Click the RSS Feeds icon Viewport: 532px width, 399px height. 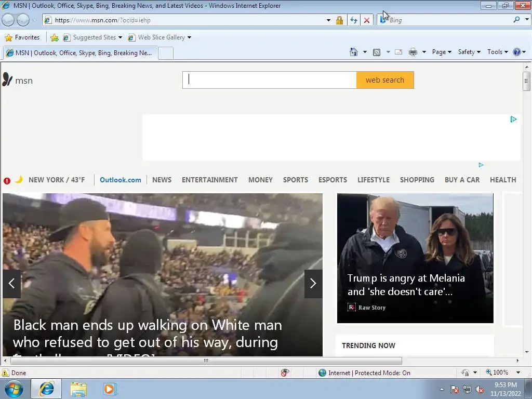(x=377, y=52)
